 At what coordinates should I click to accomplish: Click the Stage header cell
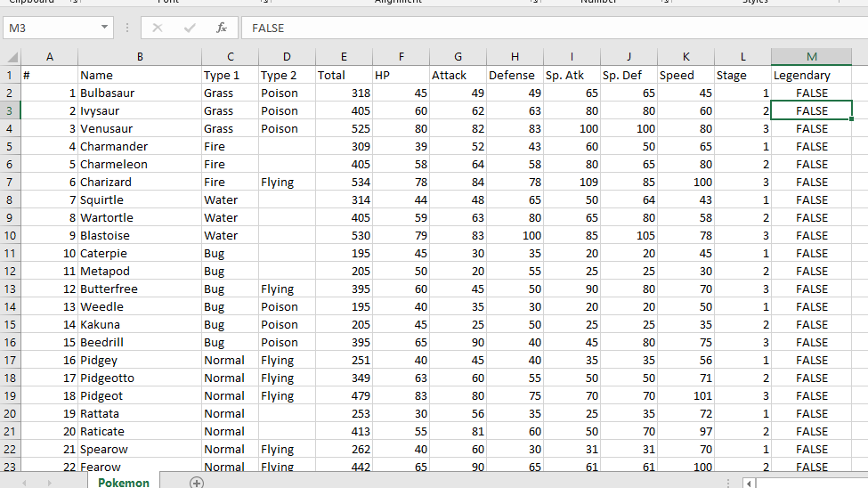tap(742, 75)
